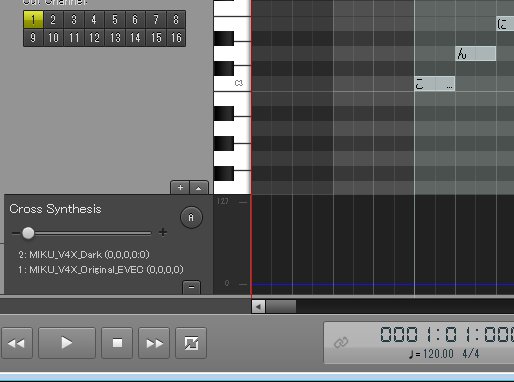Image resolution: width=514 pixels, height=382 pixels.
Task: Click '1: MIKU_V4X_Original_EVEC (0,0,0,0)' voice entry
Action: click(101, 269)
